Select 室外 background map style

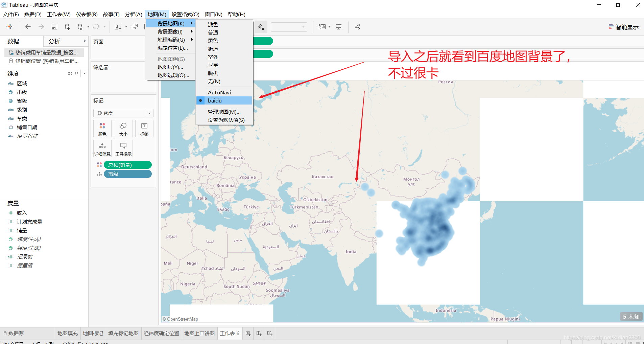pos(224,57)
